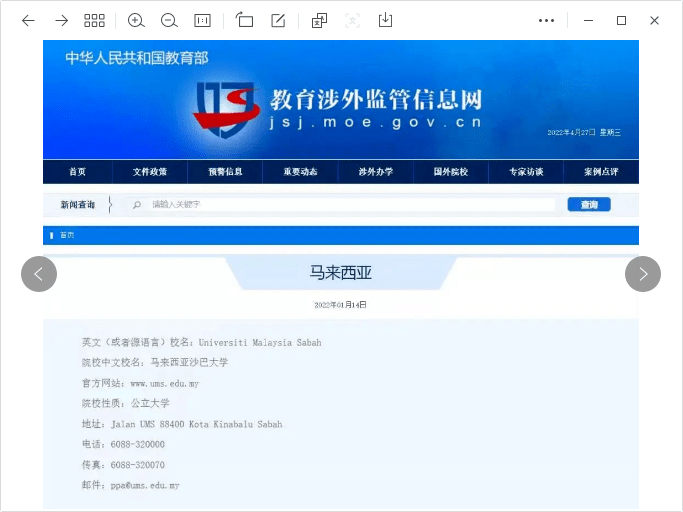Image resolution: width=683 pixels, height=512 pixels.
Task: Open the thumbnail grid view
Action: [x=94, y=20]
